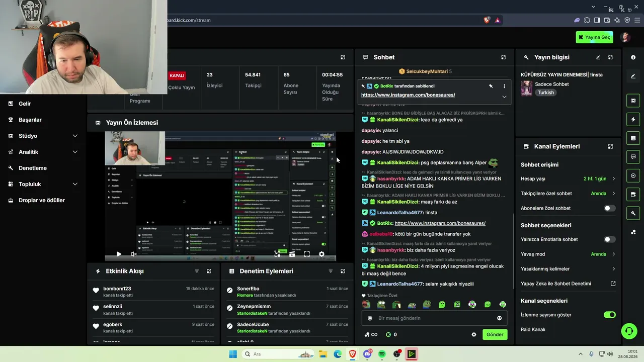Open Yapay Zeka ile Sohbet Denetimi
This screenshot has width=644, height=362.
coord(568,284)
